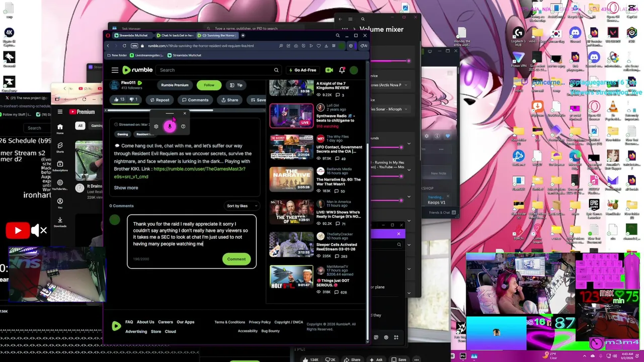The image size is (644, 362).
Task: Go back in Opera browser
Action: 108,46
